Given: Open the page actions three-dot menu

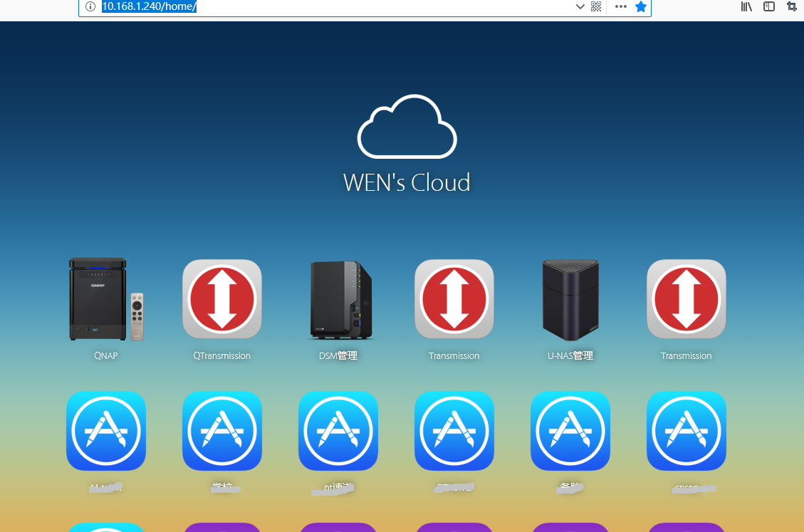Looking at the screenshot, I should pyautogui.click(x=620, y=6).
